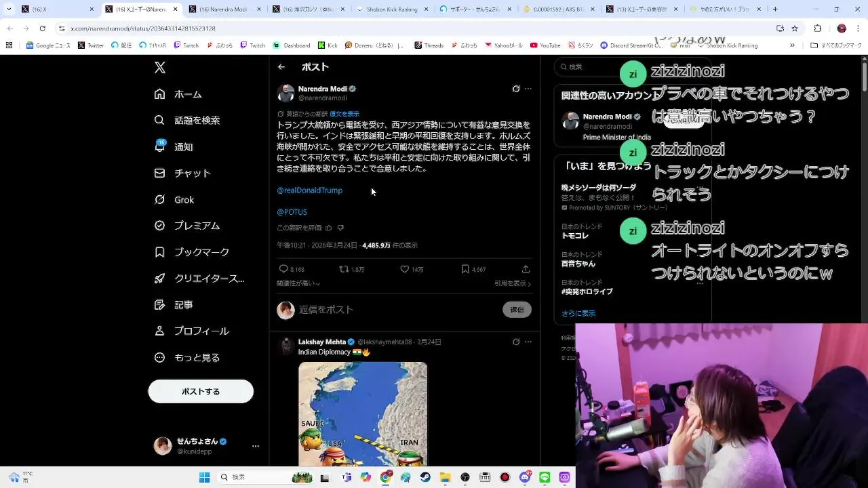Image resolution: width=868 pixels, height=488 pixels.
Task: Like the post with 14万 likes
Action: (412, 269)
